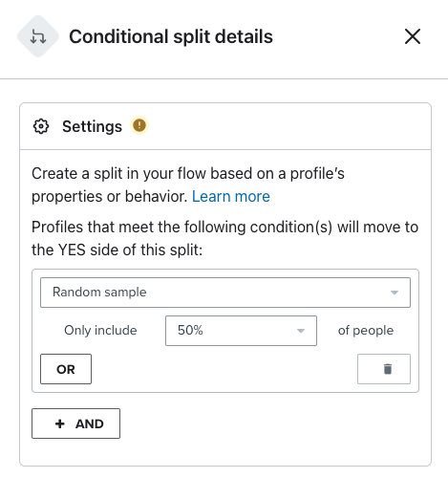448x478 pixels.
Task: Click the YES side of this split text
Action: pyautogui.click(x=117, y=250)
